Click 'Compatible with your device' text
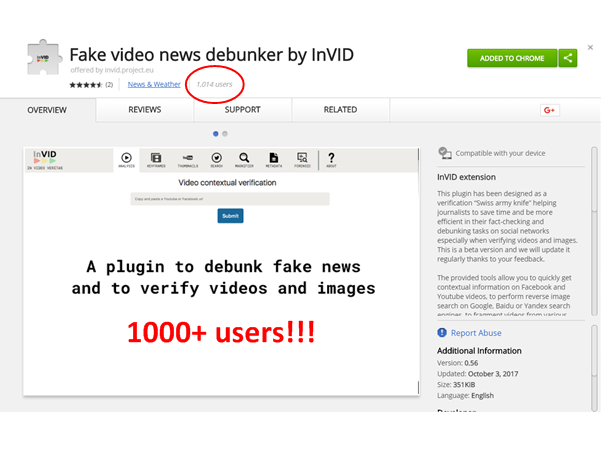This screenshot has width=601, height=450. [x=500, y=153]
